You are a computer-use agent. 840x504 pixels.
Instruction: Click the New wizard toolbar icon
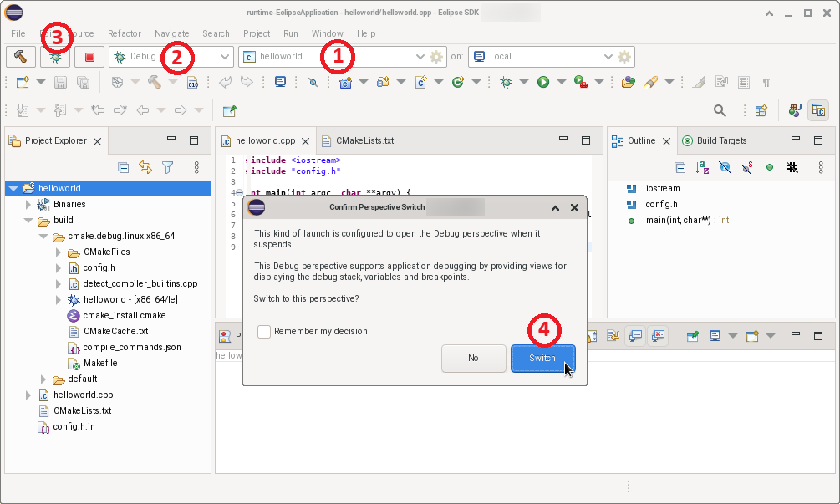pyautogui.click(x=23, y=82)
